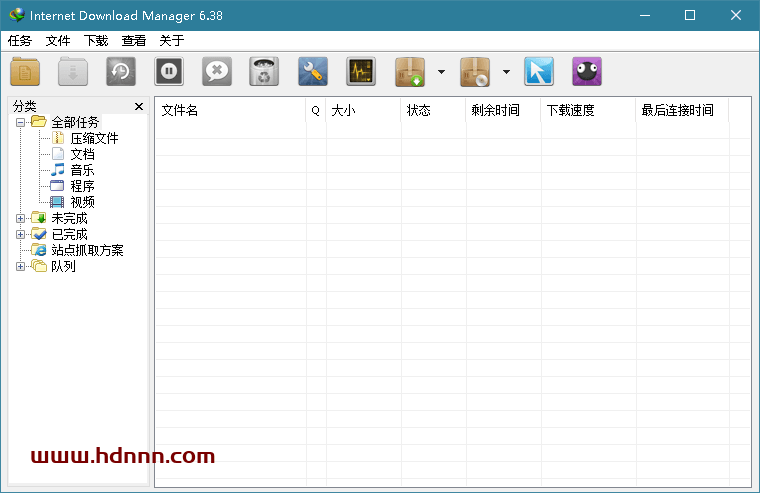Expand the 队列 tree node
Screen dimensions: 760x493
21,266
